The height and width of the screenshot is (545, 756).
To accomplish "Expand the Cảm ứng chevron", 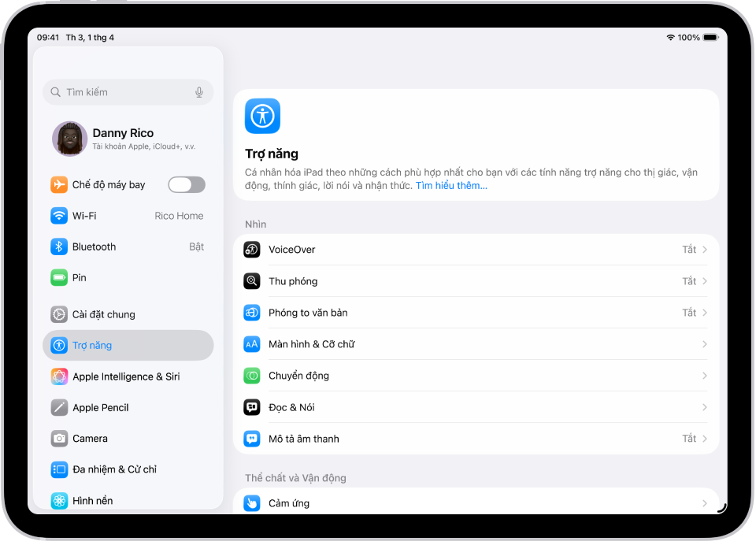I will [704, 503].
